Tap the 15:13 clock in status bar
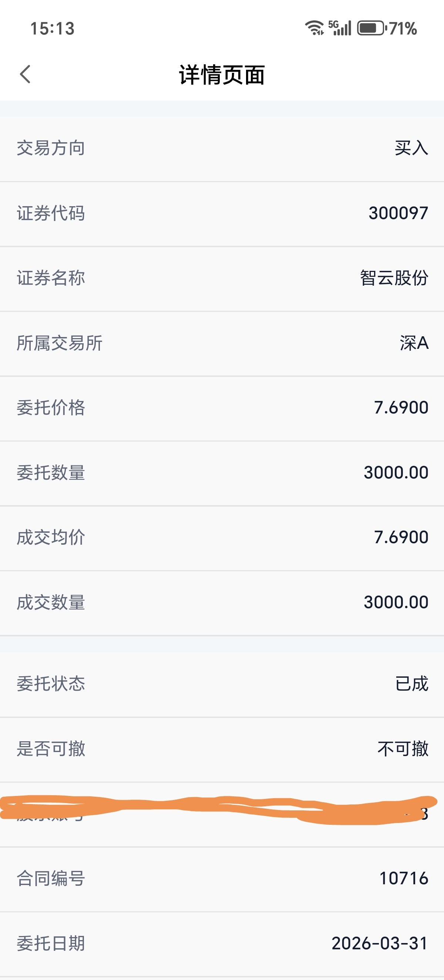The image size is (444, 980). pyautogui.click(x=53, y=28)
